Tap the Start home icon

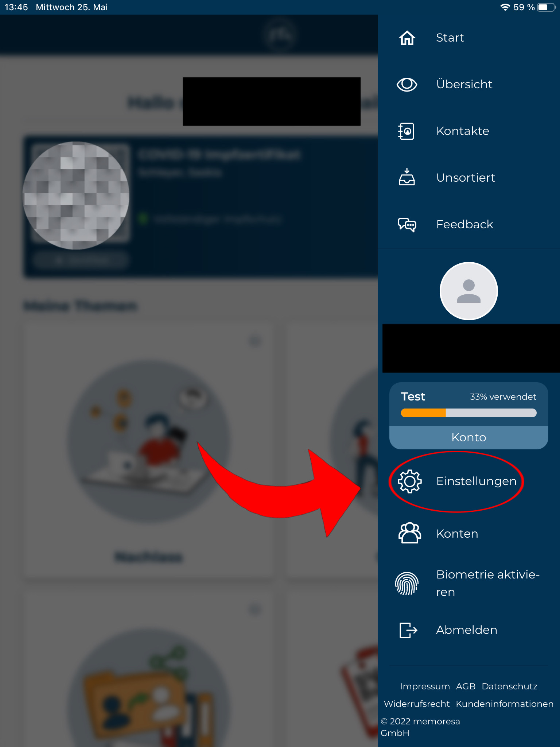tap(407, 38)
